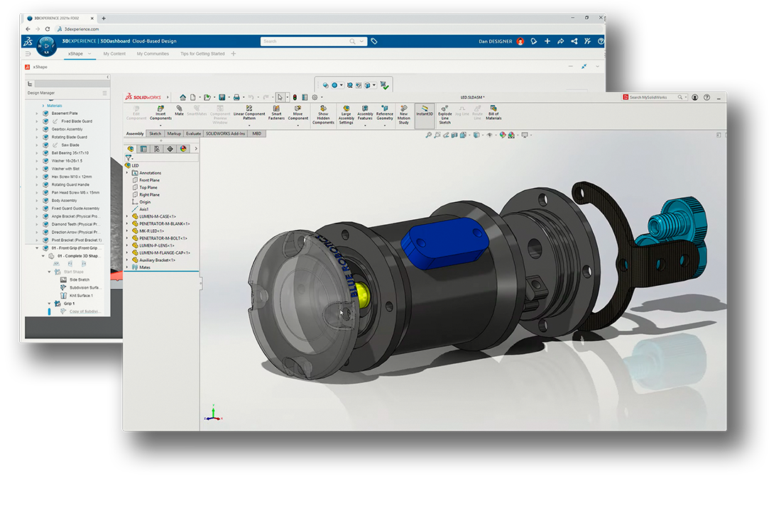
Task: Add a new dashboard tab with plus button
Action: click(x=234, y=54)
